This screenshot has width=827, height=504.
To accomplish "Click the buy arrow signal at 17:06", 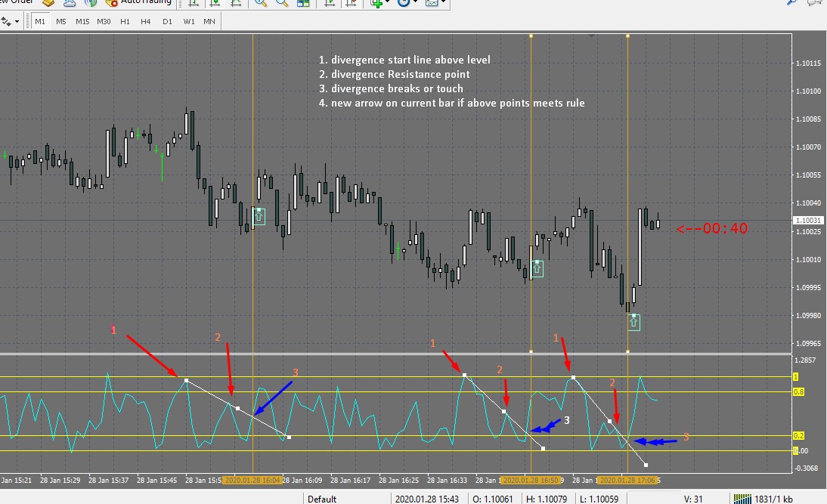I will (x=634, y=322).
